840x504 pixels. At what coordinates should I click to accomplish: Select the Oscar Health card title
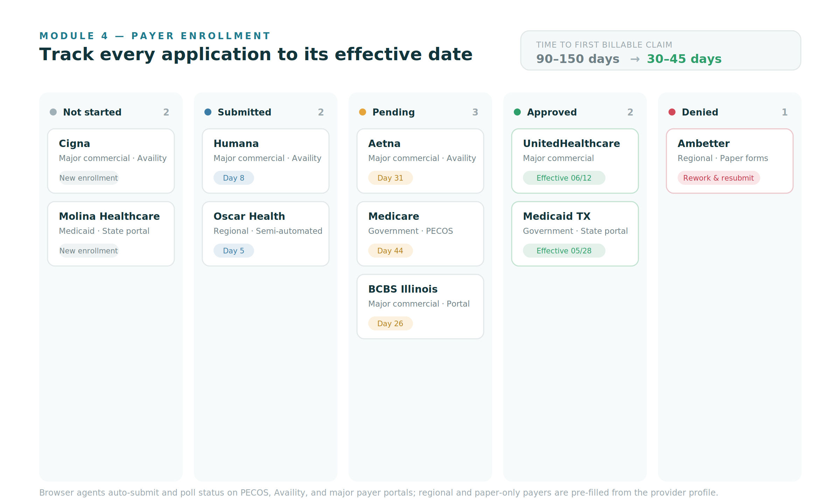249,216
